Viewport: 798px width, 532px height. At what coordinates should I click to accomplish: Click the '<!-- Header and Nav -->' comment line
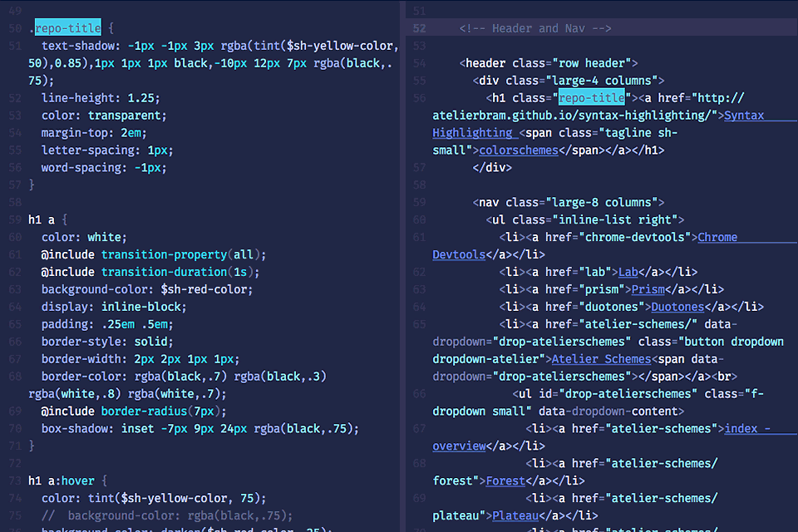pyautogui.click(x=535, y=28)
